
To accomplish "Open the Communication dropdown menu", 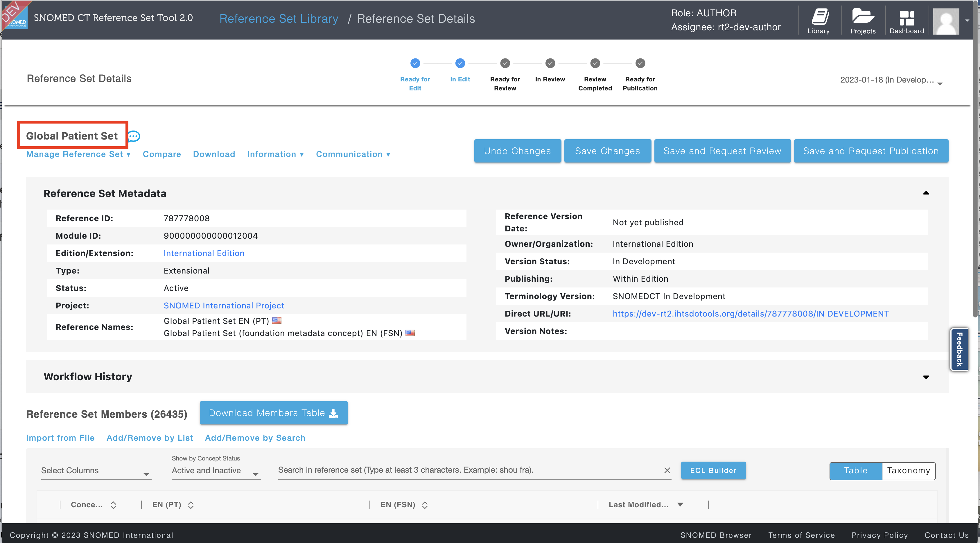I will coord(353,154).
